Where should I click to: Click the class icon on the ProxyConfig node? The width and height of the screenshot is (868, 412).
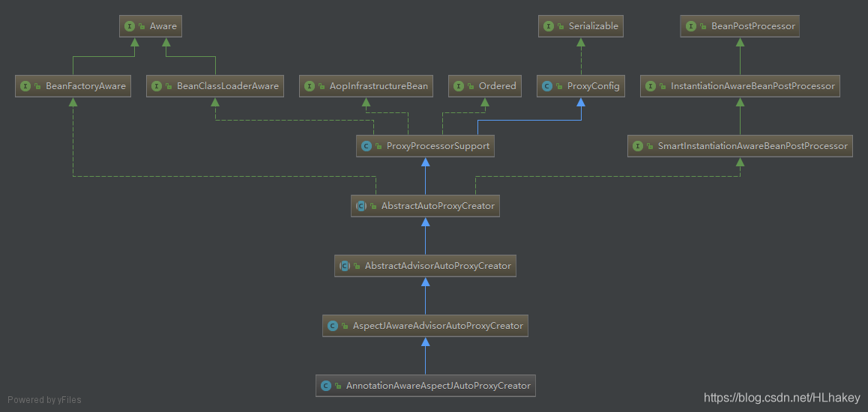(x=547, y=86)
